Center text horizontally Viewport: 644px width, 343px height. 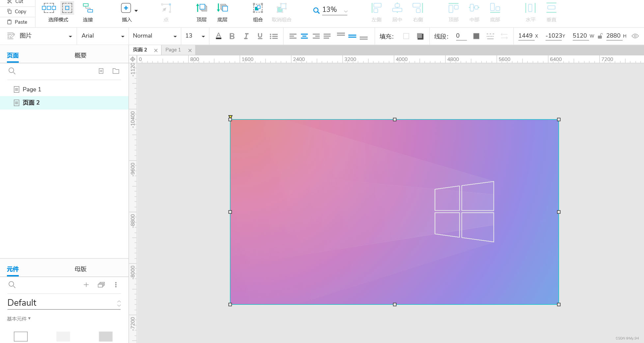tap(304, 36)
